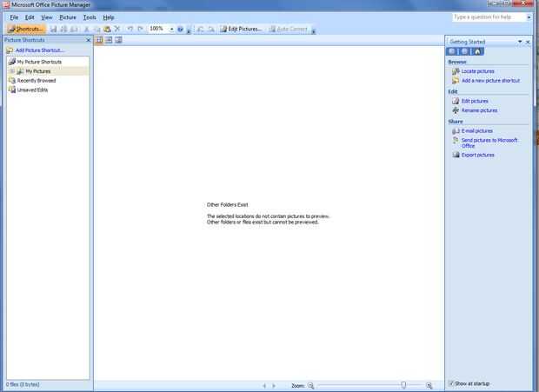The image size is (539, 392).
Task: Click Add a new picture shortcut link
Action: 491,80
